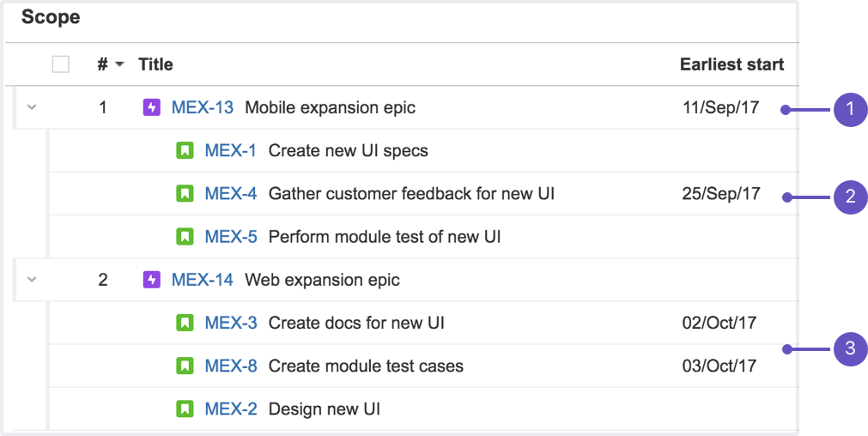Click the purple epic icon for MEX-14
868x436 pixels.
[152, 280]
